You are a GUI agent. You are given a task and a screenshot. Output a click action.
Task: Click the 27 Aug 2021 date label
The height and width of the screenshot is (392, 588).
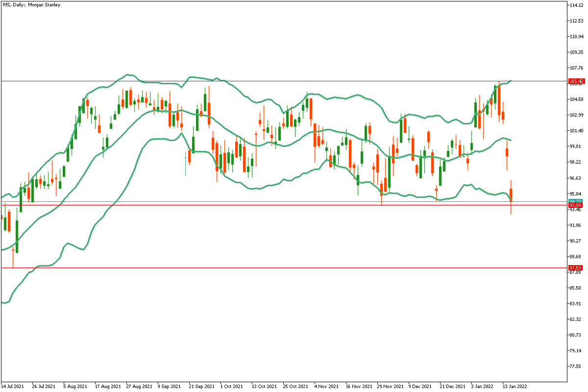(139, 386)
